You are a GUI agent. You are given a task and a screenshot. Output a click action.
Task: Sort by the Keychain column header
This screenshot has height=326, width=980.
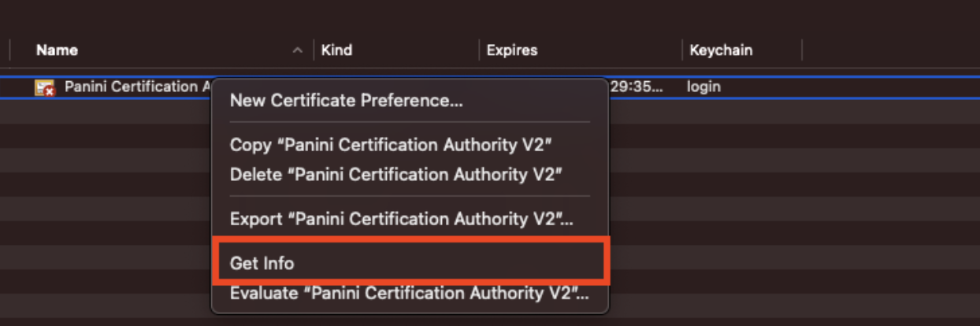tap(721, 50)
